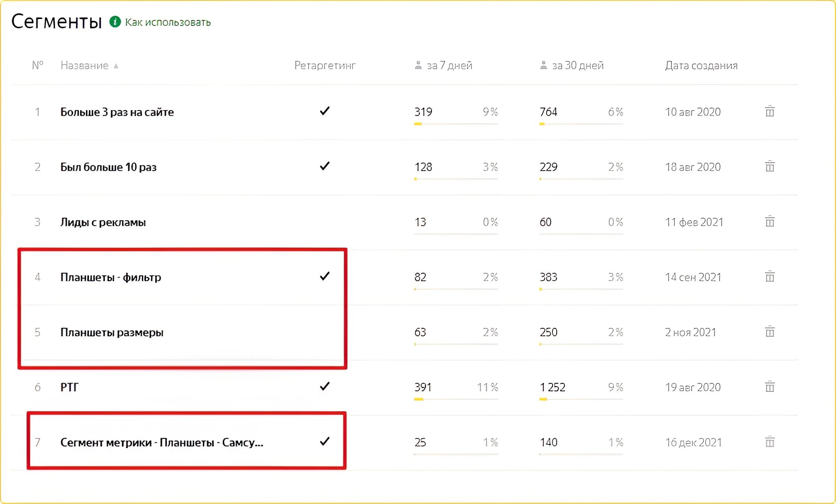Open 'Как использовать' help link
836x504 pixels.
point(168,22)
